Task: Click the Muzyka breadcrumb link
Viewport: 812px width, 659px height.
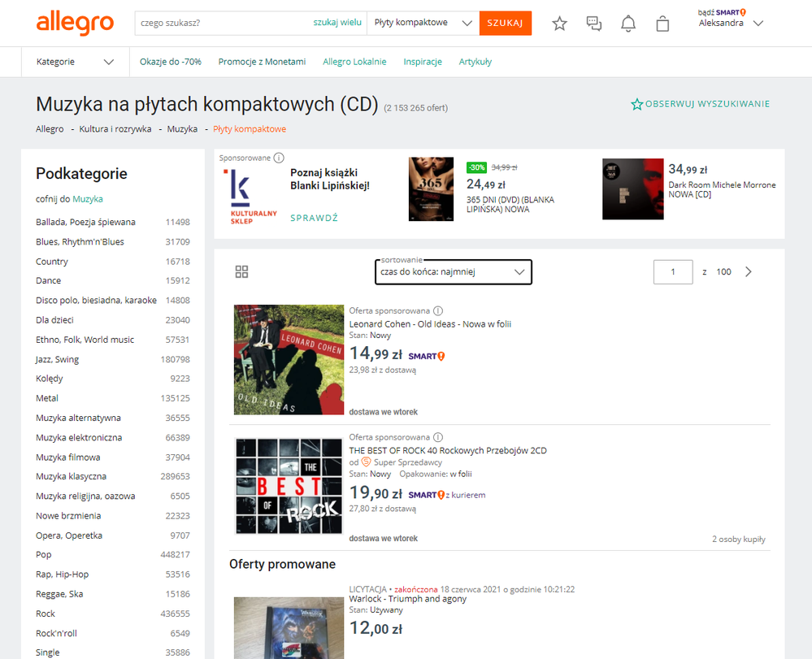Action: [x=182, y=129]
